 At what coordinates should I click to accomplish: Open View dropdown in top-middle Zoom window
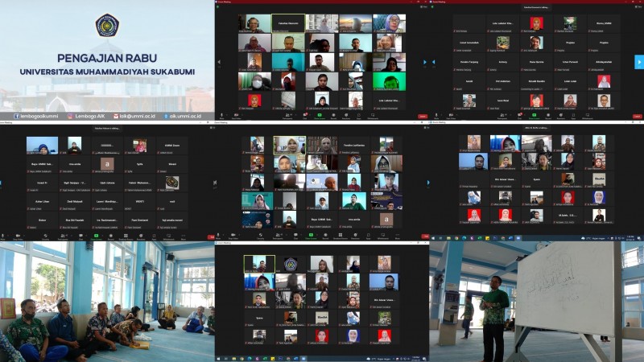point(423,8)
